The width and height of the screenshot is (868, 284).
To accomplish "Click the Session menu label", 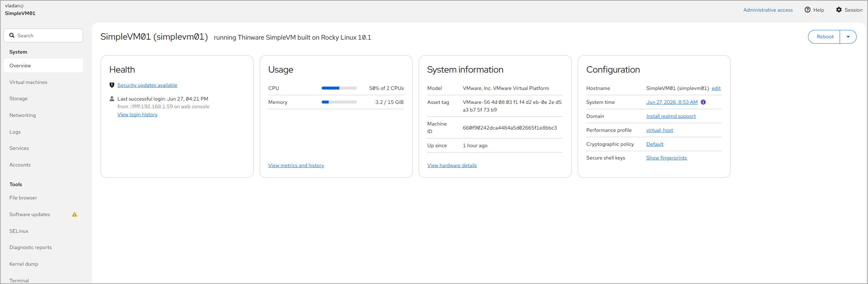I will tap(854, 10).
